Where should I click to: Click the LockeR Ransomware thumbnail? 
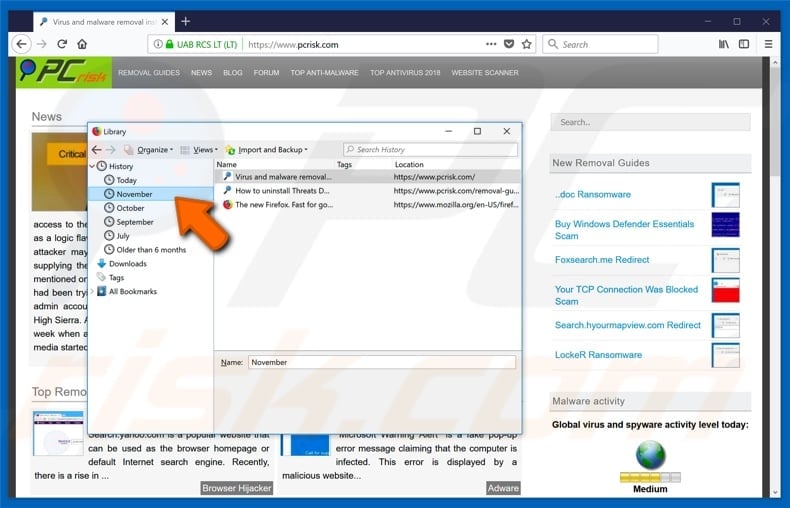click(726, 355)
